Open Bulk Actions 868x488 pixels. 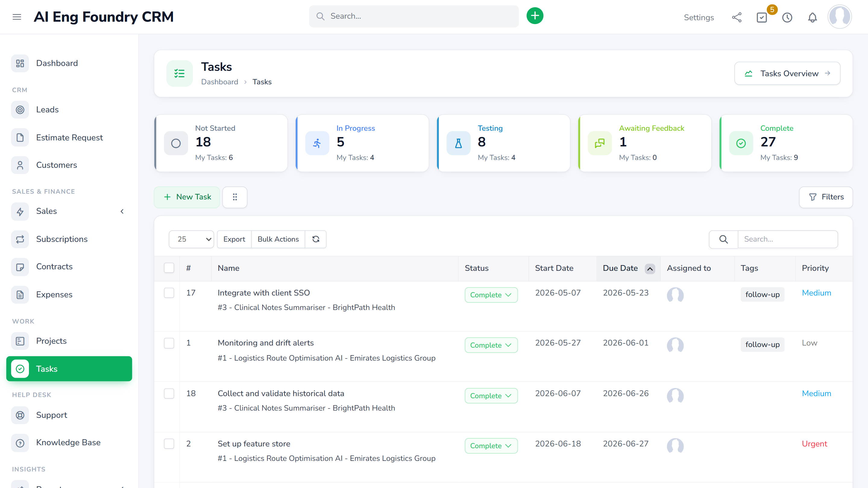tap(278, 239)
